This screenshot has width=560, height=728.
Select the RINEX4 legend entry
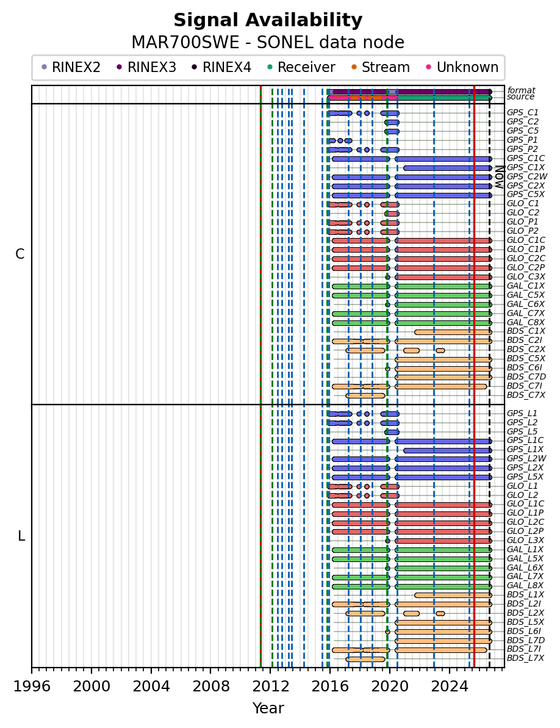point(221,67)
